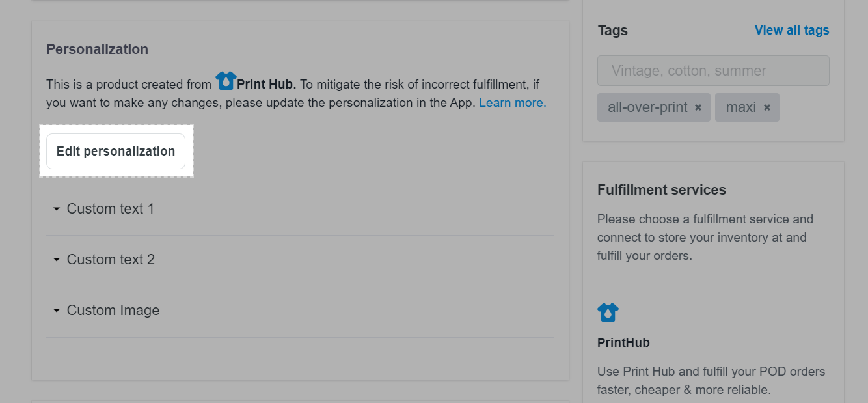Click the Custom Image row label

click(113, 311)
